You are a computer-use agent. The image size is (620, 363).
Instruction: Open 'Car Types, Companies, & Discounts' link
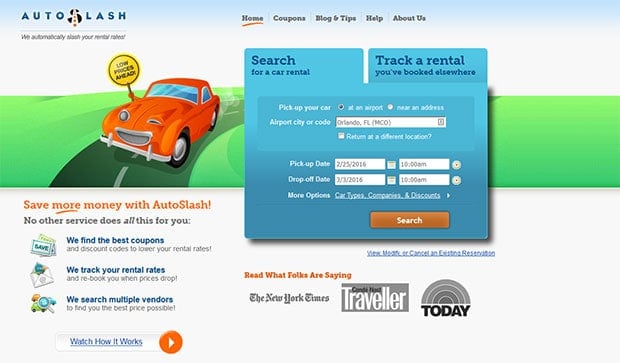coord(388,195)
